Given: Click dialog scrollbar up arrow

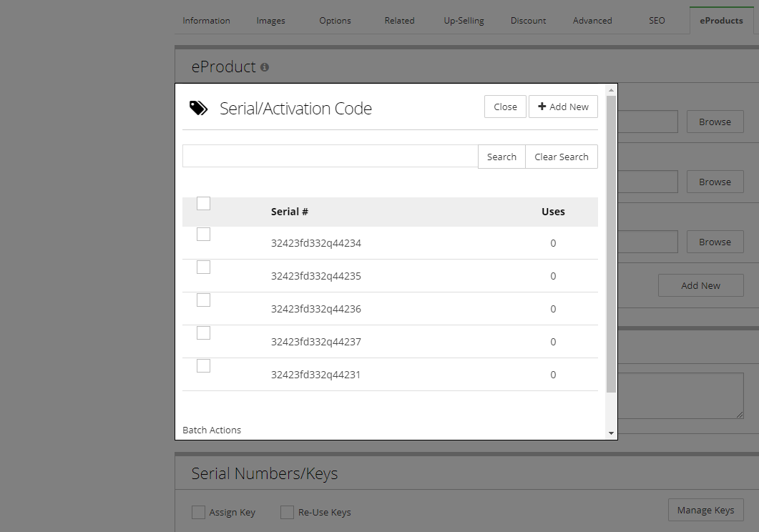Looking at the screenshot, I should coord(611,90).
